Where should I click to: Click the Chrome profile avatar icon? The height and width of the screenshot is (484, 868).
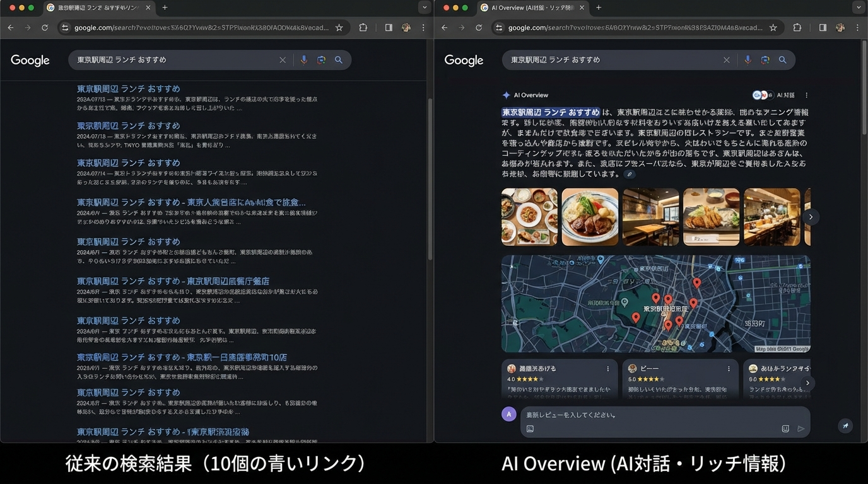pos(840,28)
